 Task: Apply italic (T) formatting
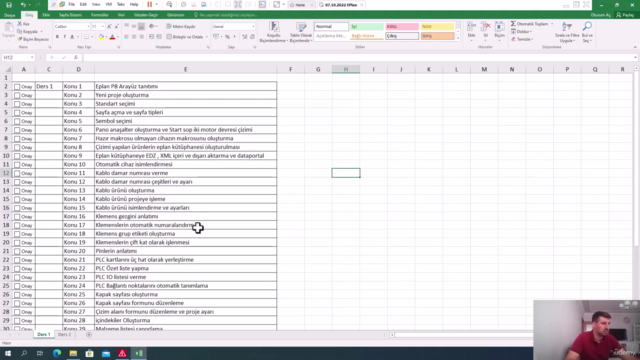point(64,37)
